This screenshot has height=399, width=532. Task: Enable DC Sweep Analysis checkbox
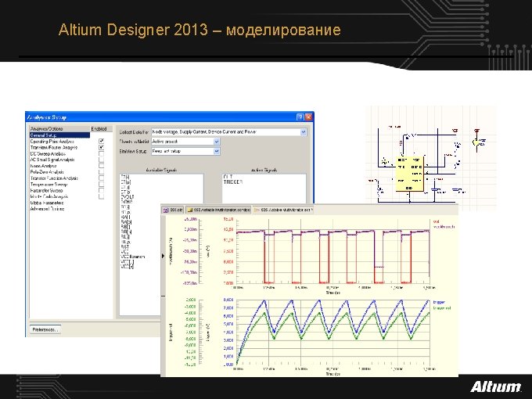pyautogui.click(x=101, y=153)
